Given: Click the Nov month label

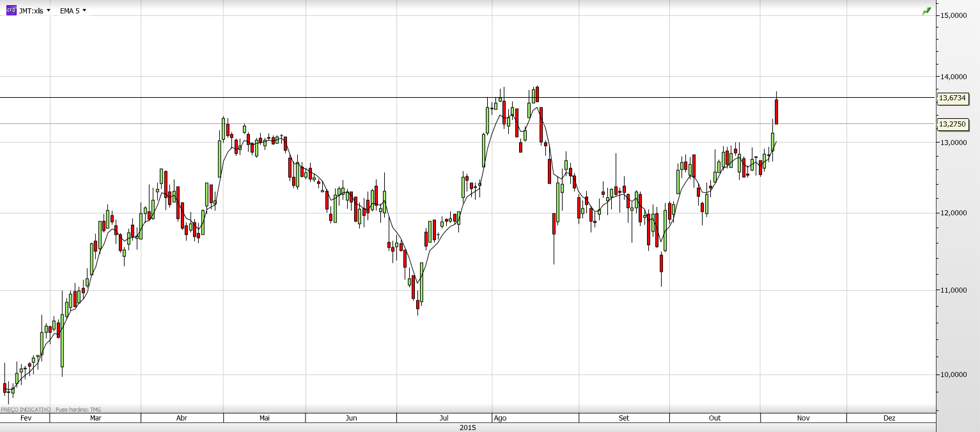Looking at the screenshot, I should (804, 418).
